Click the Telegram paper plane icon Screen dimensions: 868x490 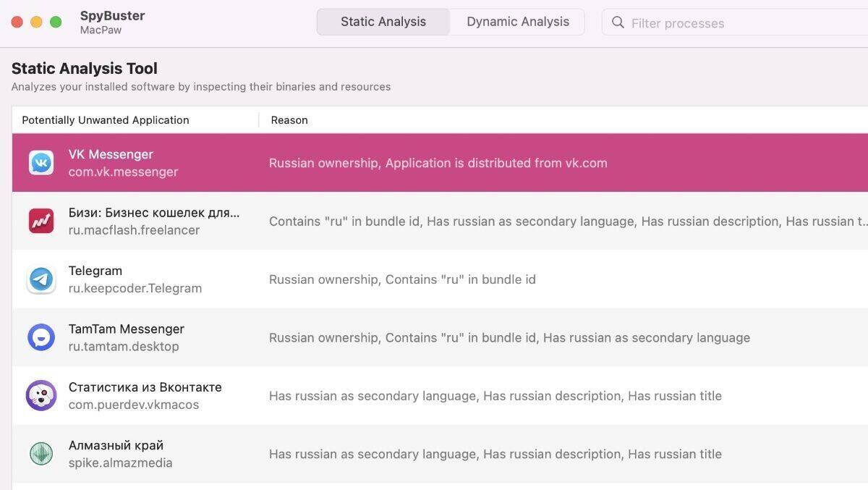(41, 279)
